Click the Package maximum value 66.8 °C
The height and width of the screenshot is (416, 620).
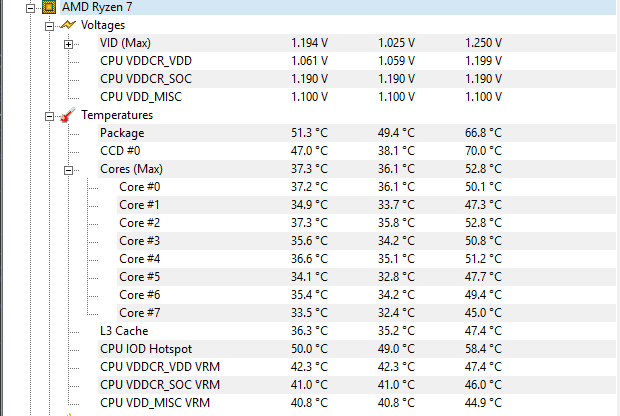pos(484,133)
